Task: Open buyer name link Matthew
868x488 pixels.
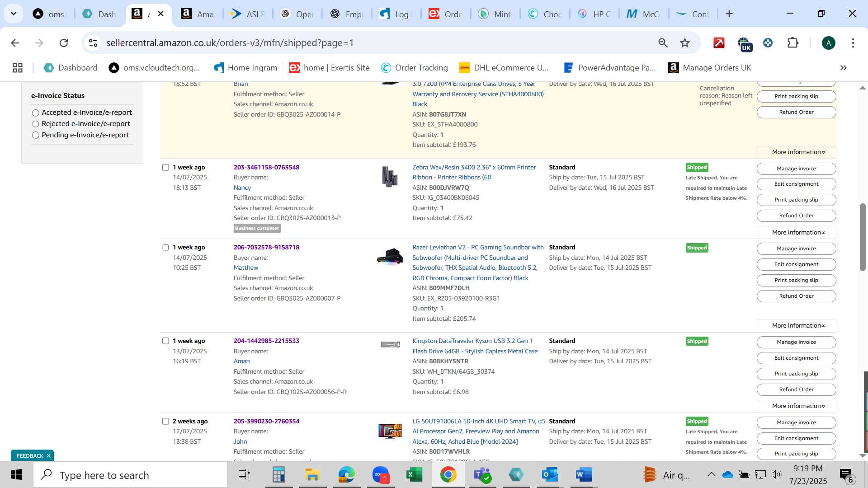Action: pyautogui.click(x=246, y=268)
